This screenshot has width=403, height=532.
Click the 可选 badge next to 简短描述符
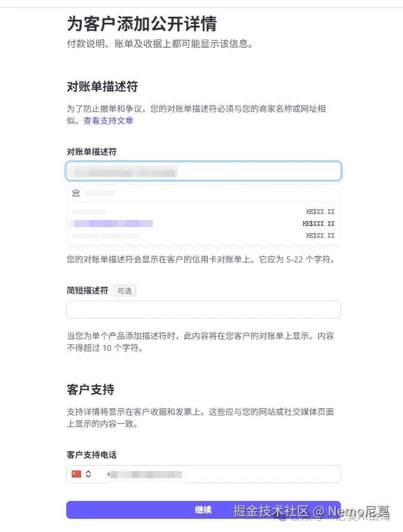(x=124, y=291)
